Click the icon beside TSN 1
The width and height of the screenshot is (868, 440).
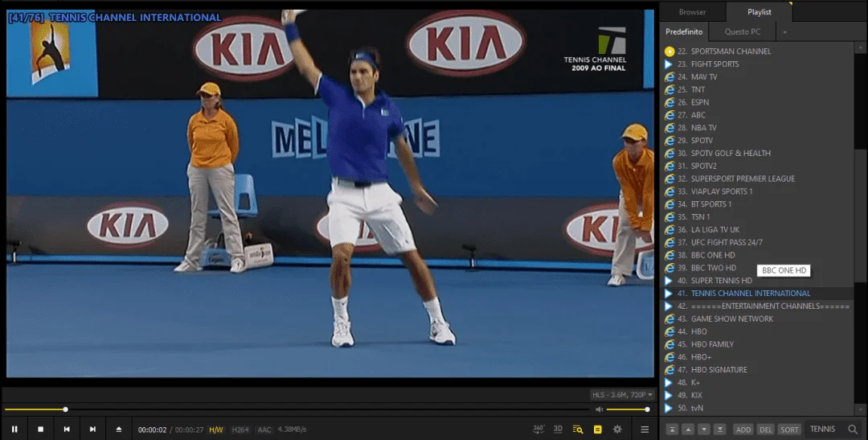click(669, 216)
